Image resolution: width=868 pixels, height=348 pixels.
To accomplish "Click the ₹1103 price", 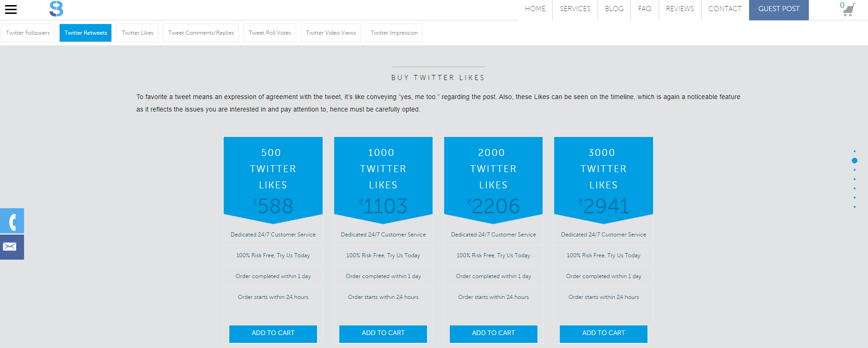I will pos(383,206).
